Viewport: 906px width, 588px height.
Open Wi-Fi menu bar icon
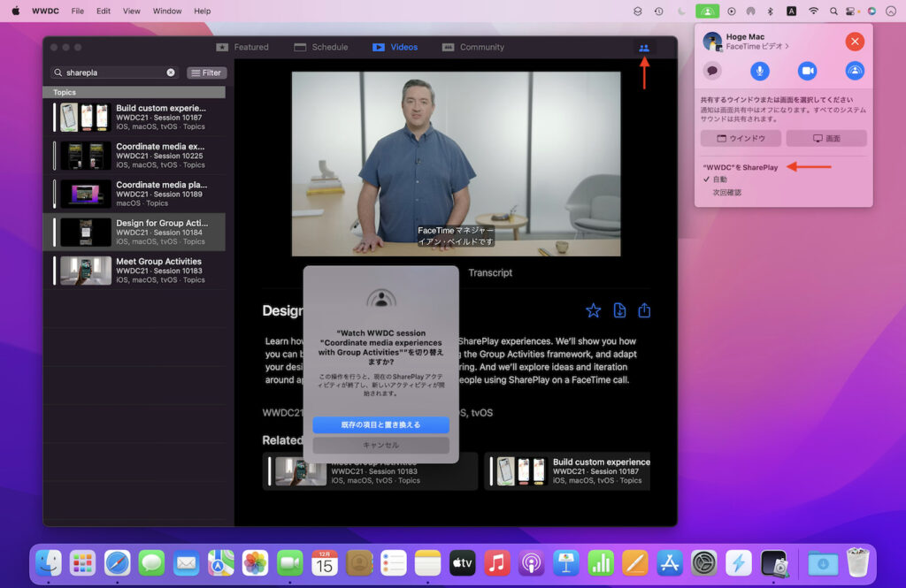pos(814,11)
